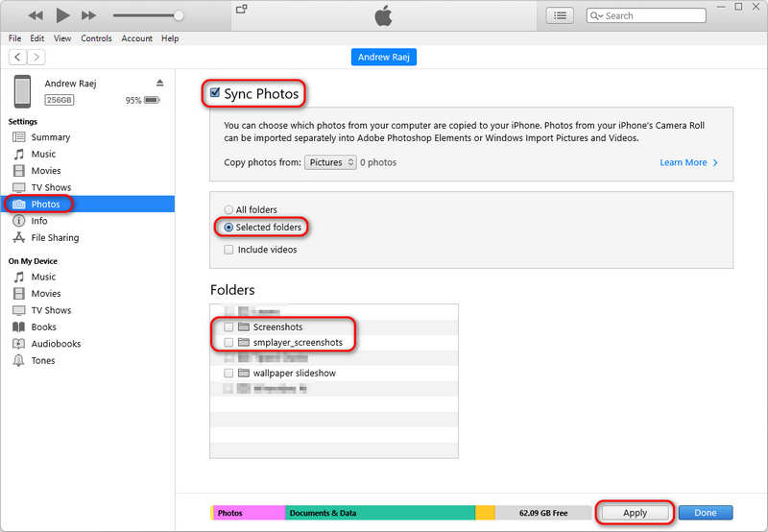Click the Screenshots folder icon

244,326
